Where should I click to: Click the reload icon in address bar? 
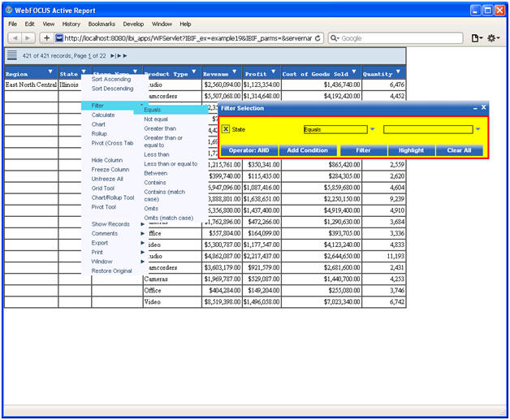point(318,38)
